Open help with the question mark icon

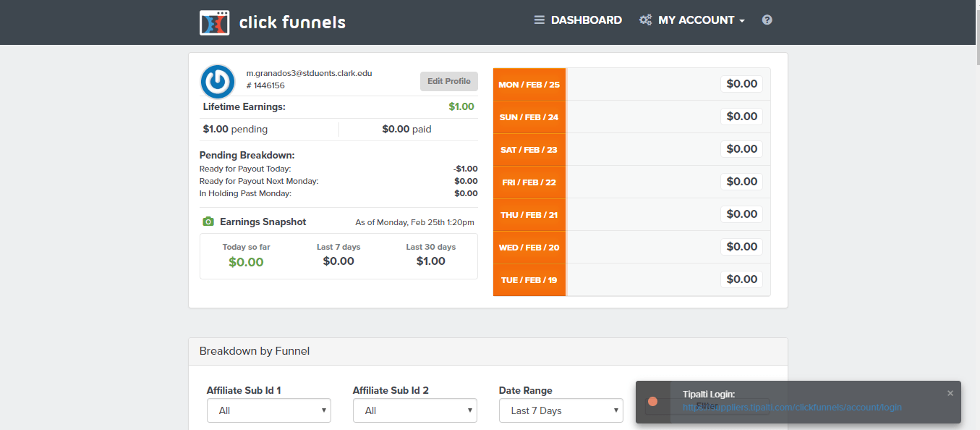767,20
